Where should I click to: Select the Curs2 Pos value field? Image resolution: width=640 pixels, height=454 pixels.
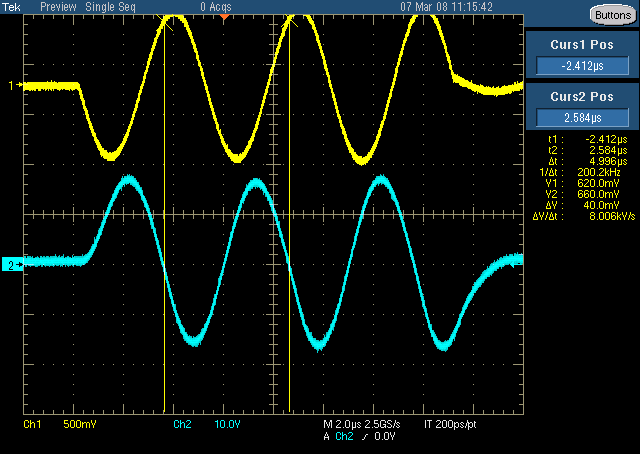coord(582,118)
